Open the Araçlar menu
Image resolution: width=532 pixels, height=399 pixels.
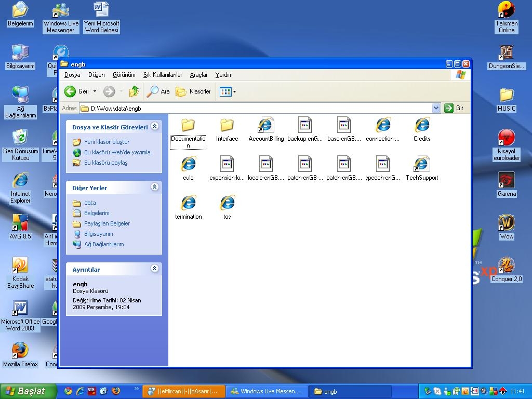(x=198, y=75)
